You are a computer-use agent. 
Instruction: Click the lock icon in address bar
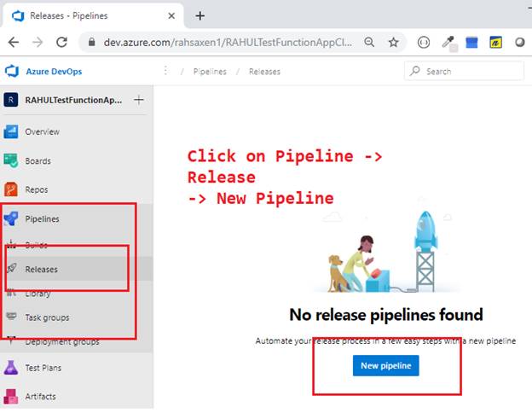[x=91, y=42]
